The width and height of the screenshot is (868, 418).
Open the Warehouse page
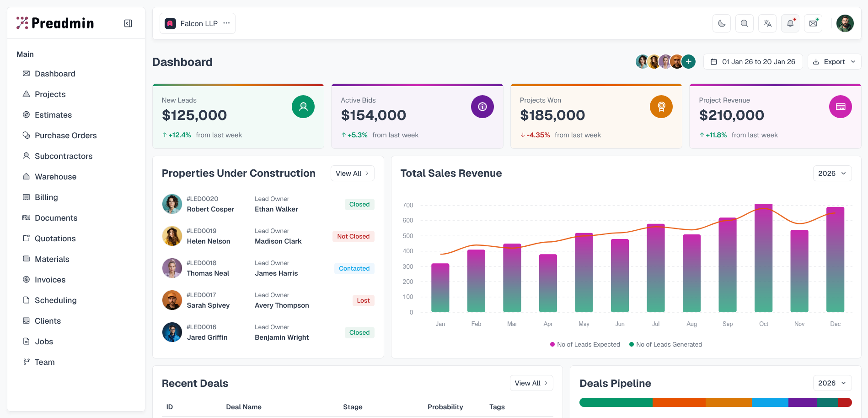56,177
